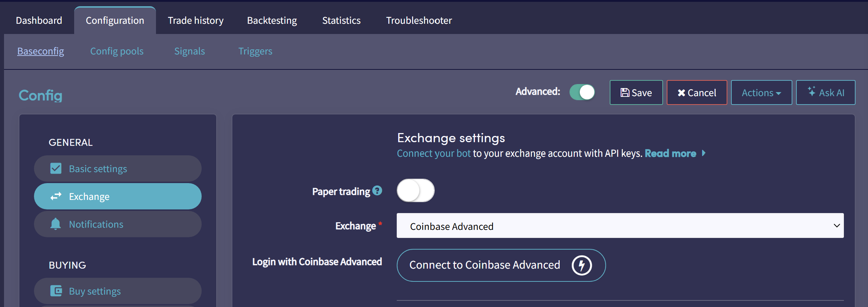Screen dimensions: 868x307
Task: Click the Exchange settings heading
Action: [451, 138]
